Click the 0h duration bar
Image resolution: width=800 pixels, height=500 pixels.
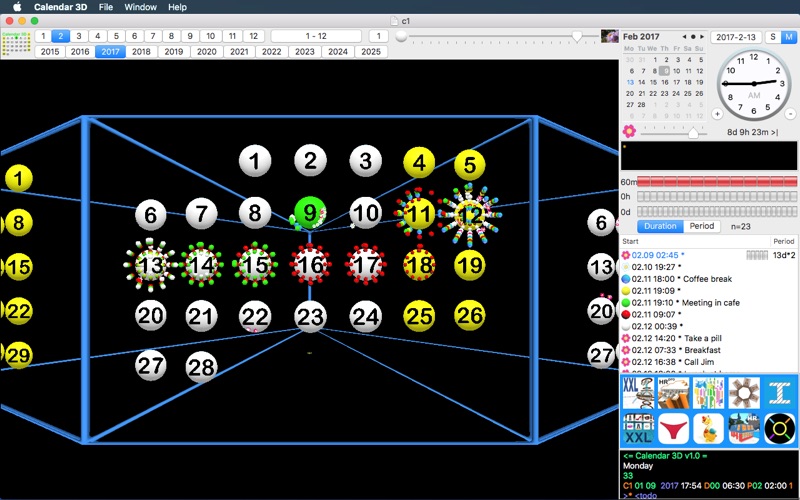[x=717, y=196]
